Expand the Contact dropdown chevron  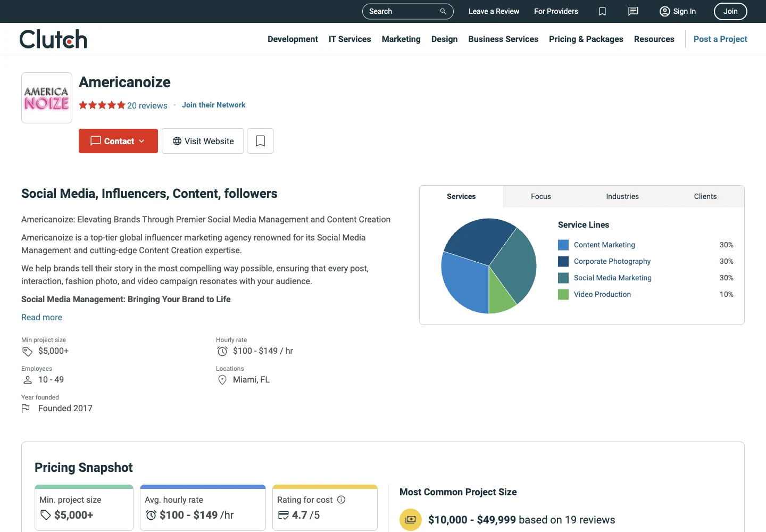click(x=141, y=141)
